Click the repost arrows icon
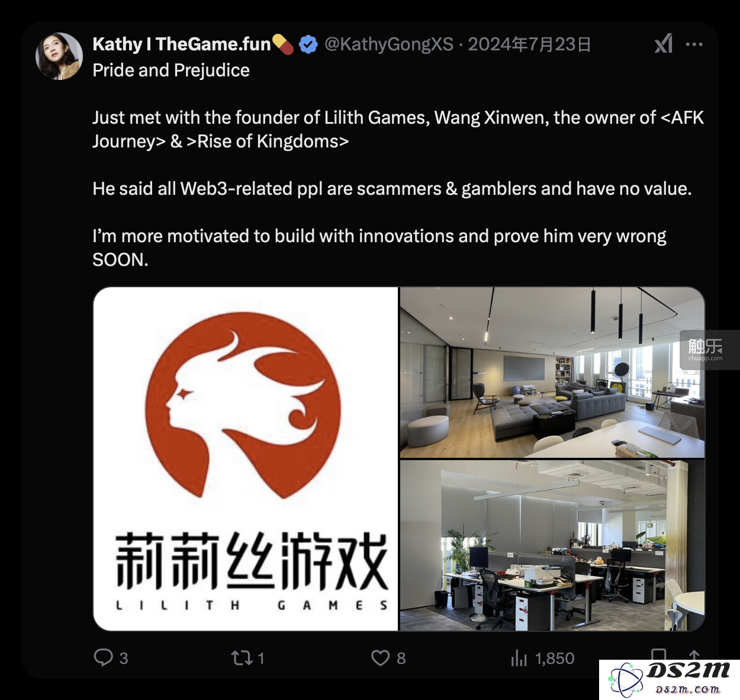Viewport: 740px width, 700px height. 242,657
